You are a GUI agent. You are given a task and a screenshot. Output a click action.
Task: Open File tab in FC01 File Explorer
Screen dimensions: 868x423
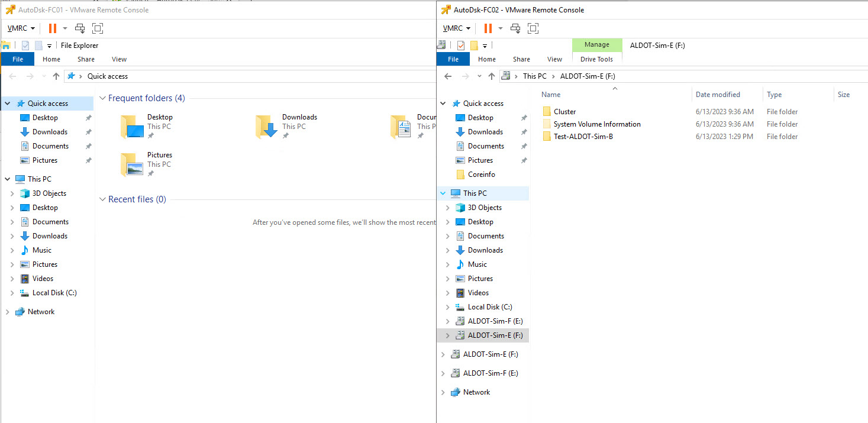pos(18,59)
